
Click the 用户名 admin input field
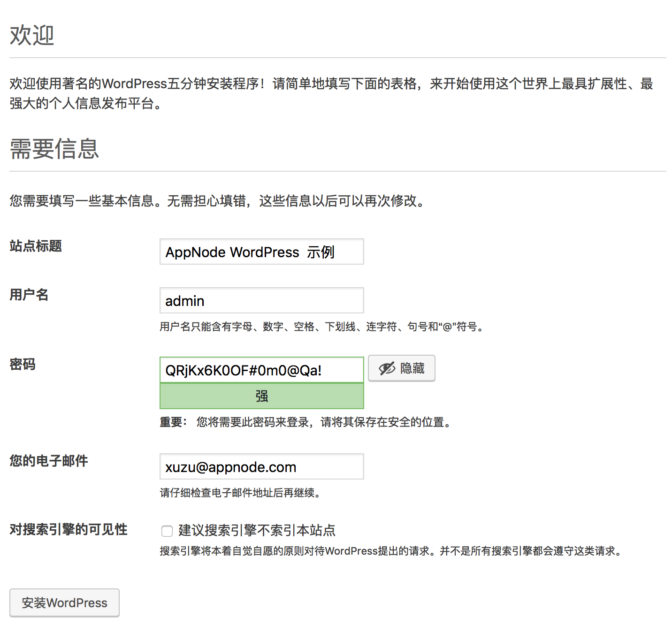click(261, 300)
